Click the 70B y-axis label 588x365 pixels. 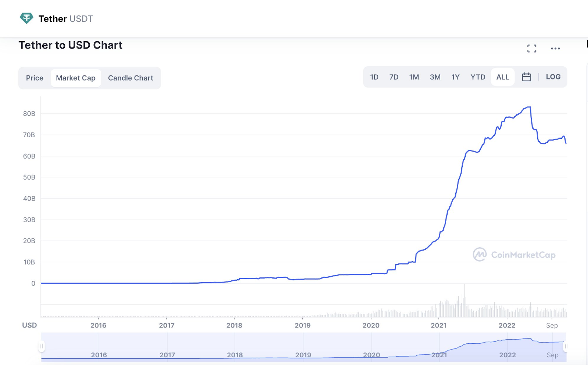point(29,135)
